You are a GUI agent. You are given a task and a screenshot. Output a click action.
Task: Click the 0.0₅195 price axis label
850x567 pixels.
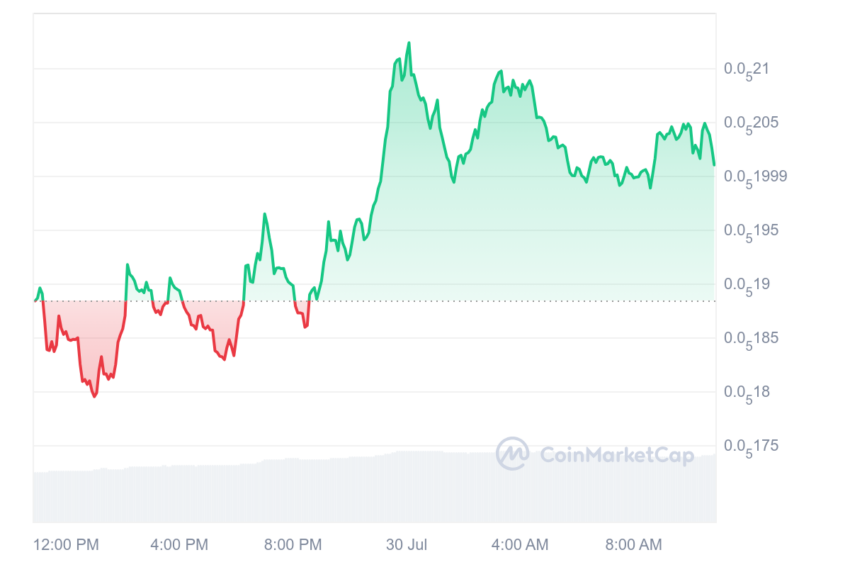[751, 231]
